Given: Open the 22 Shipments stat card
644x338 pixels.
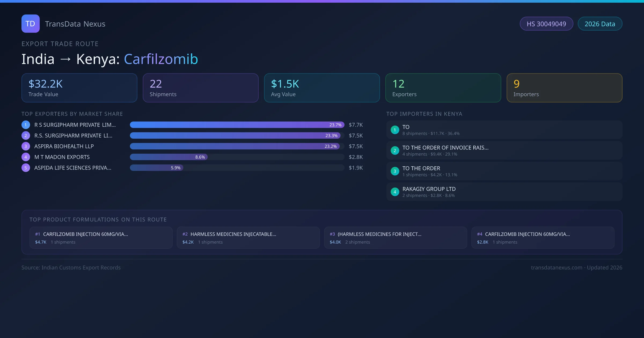Looking at the screenshot, I should (200, 88).
